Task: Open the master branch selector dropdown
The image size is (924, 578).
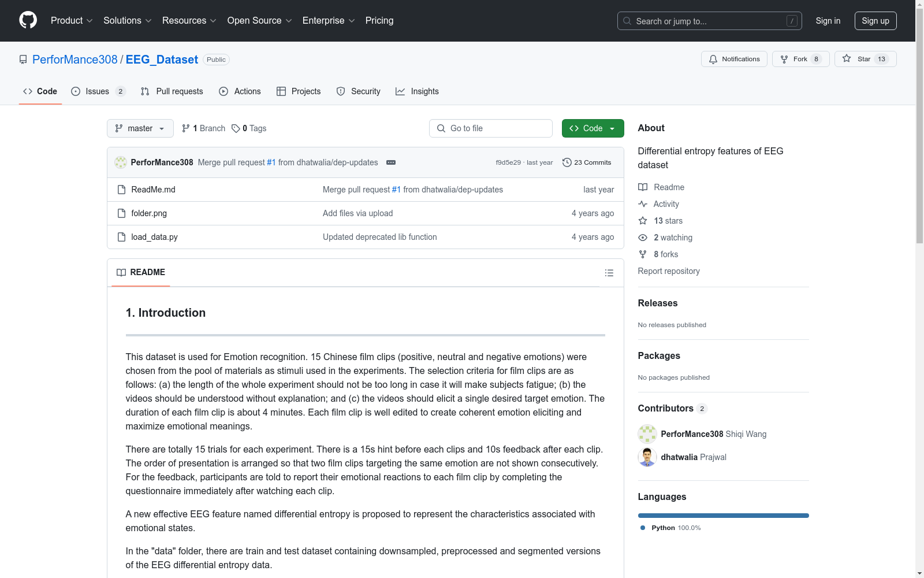Action: 140,128
